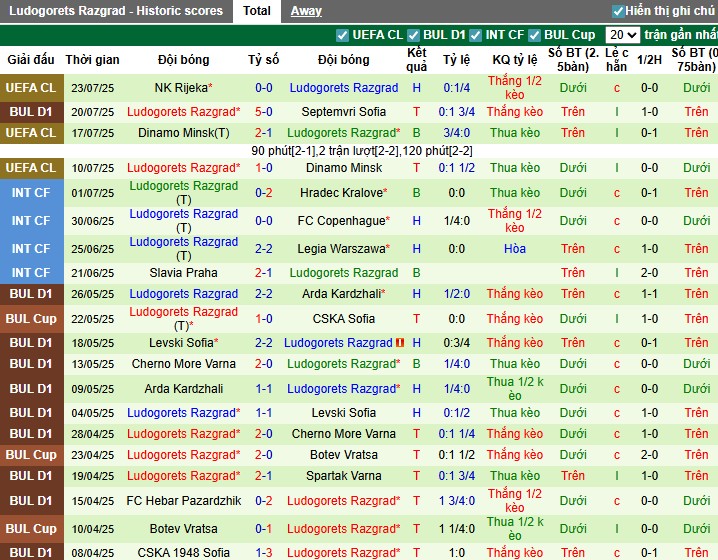
Task: Click the 0-2 score of Hradec Kralove match
Action: (x=264, y=193)
